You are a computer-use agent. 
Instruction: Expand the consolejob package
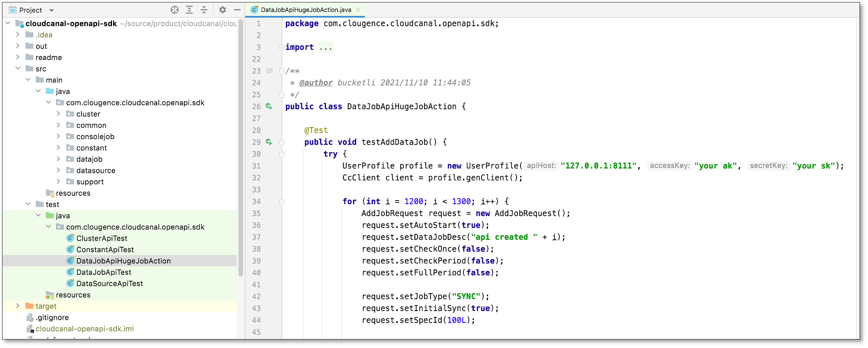58,136
